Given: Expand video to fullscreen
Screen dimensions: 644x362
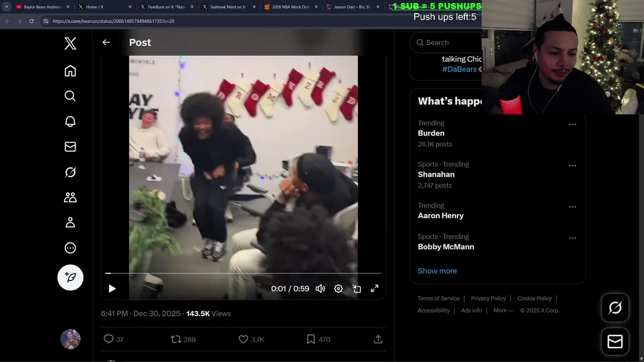Looking at the screenshot, I should (375, 289).
